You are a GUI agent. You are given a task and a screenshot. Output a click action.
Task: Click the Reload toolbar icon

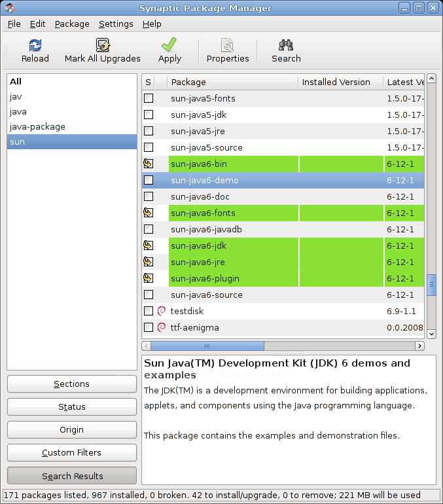(x=35, y=45)
